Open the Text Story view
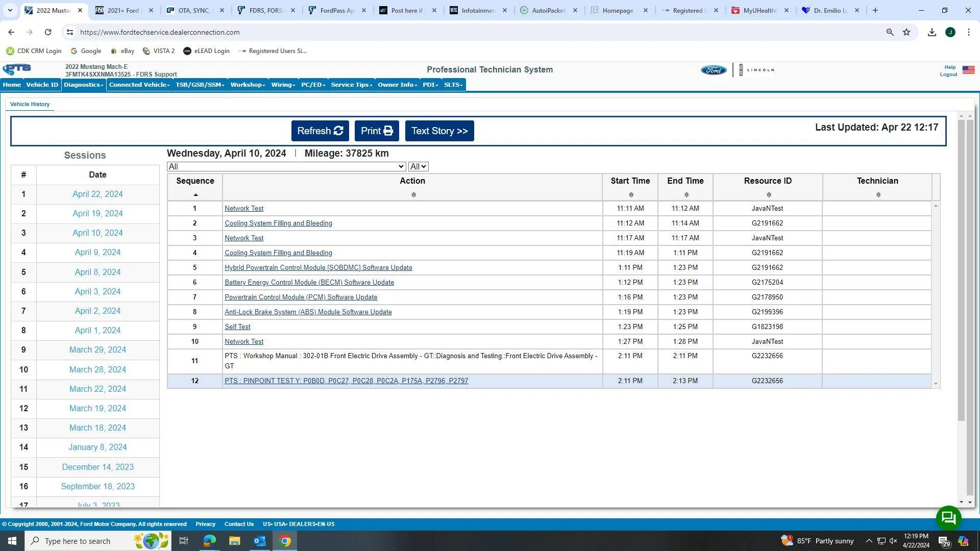 439,131
